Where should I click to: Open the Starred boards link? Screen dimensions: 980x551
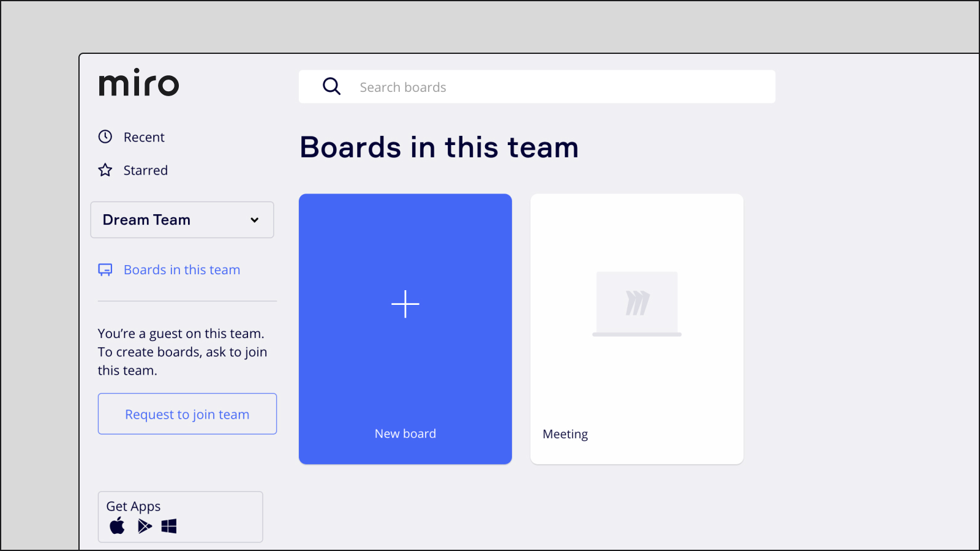coord(145,170)
